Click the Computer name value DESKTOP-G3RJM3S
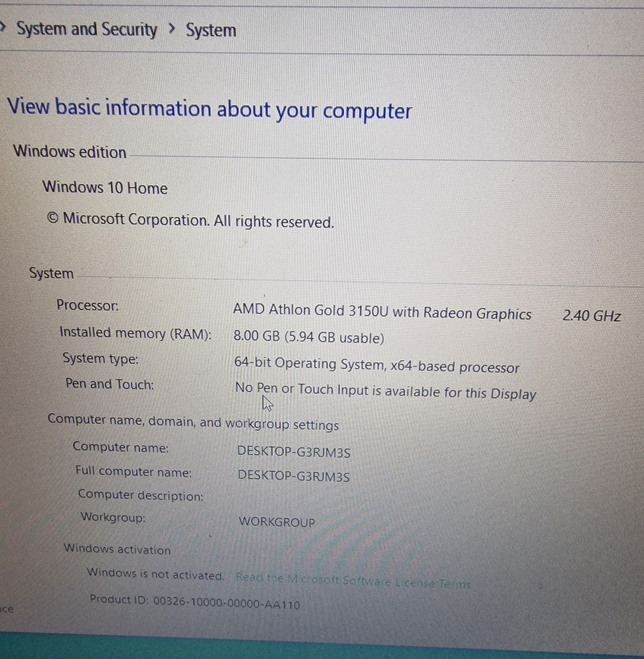 click(294, 451)
